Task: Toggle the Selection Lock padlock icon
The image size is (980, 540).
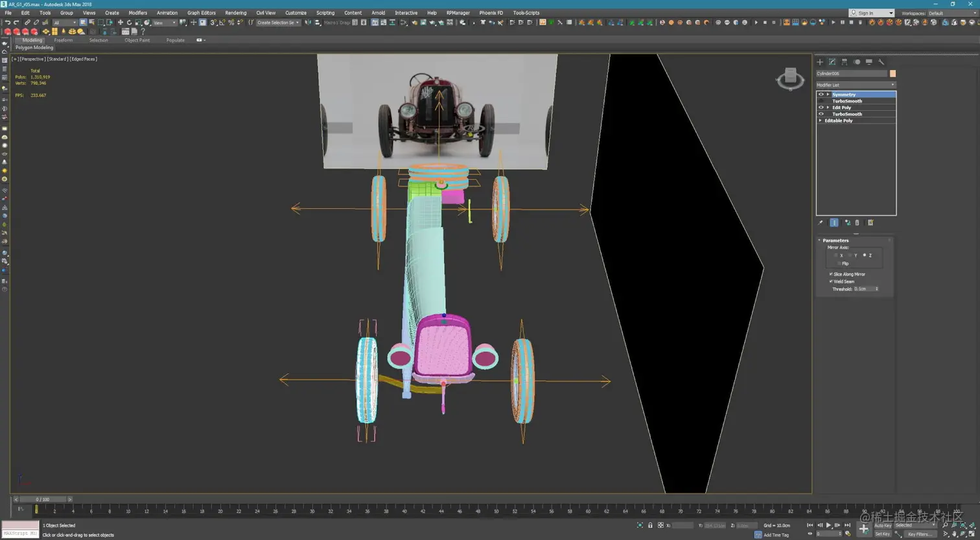Action: (650, 525)
